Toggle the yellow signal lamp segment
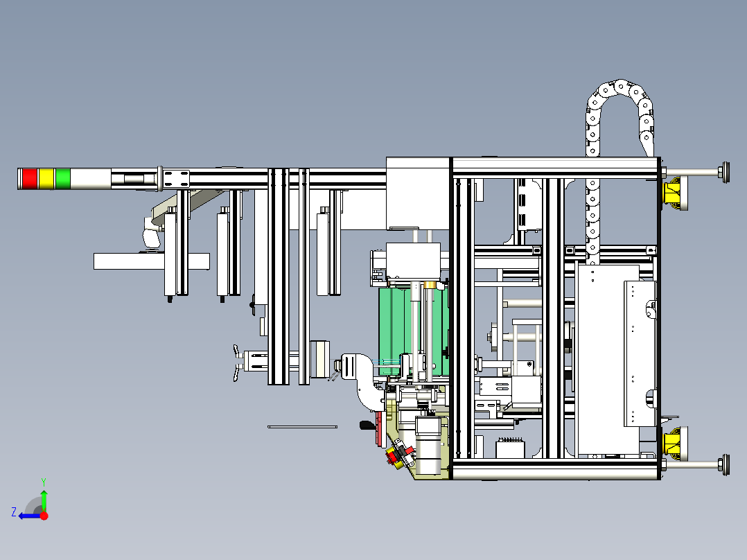747x560 pixels. click(46, 179)
